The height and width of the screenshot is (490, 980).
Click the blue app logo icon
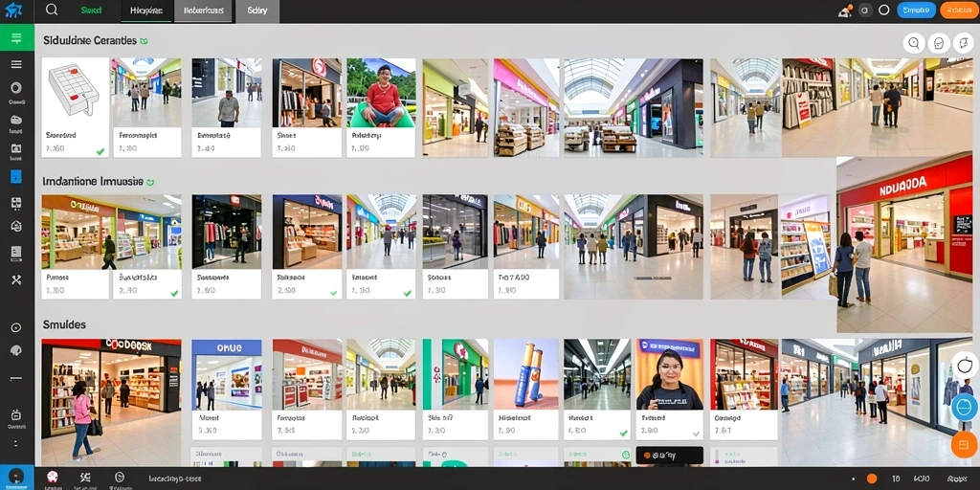coord(13,11)
